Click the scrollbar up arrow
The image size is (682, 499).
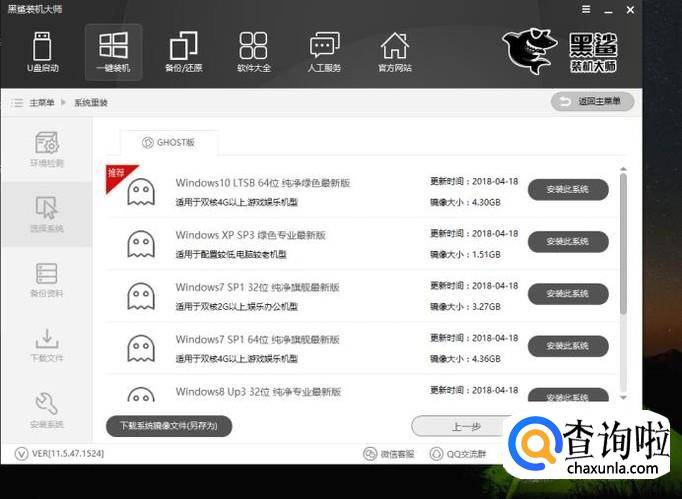click(623, 169)
